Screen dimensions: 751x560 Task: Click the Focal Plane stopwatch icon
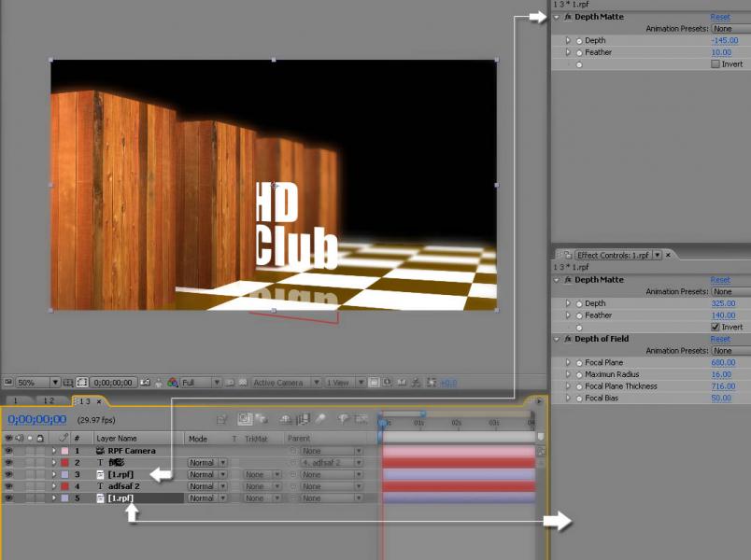(x=579, y=363)
